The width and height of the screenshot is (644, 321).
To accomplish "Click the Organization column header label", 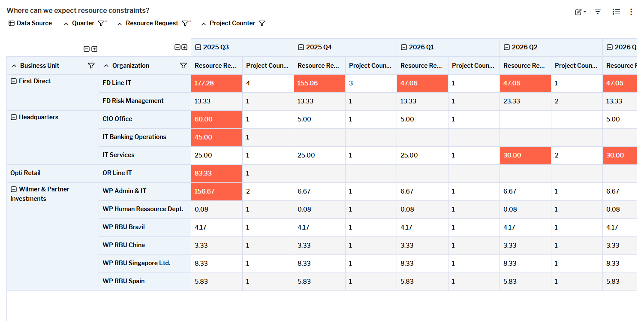I will tap(131, 66).
